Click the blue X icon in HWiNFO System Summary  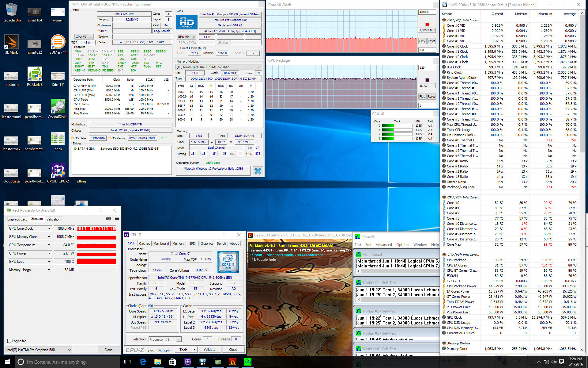point(258,171)
